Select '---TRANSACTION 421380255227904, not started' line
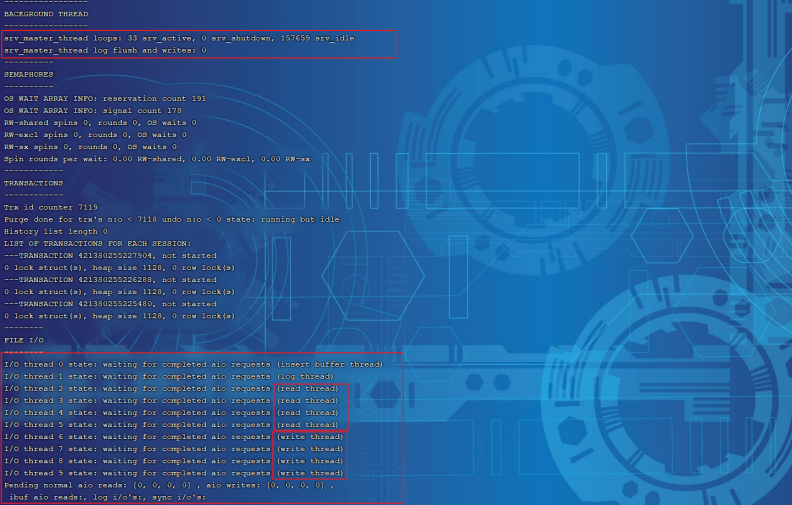Screen dimensions: 792x505 pyautogui.click(x=110, y=256)
